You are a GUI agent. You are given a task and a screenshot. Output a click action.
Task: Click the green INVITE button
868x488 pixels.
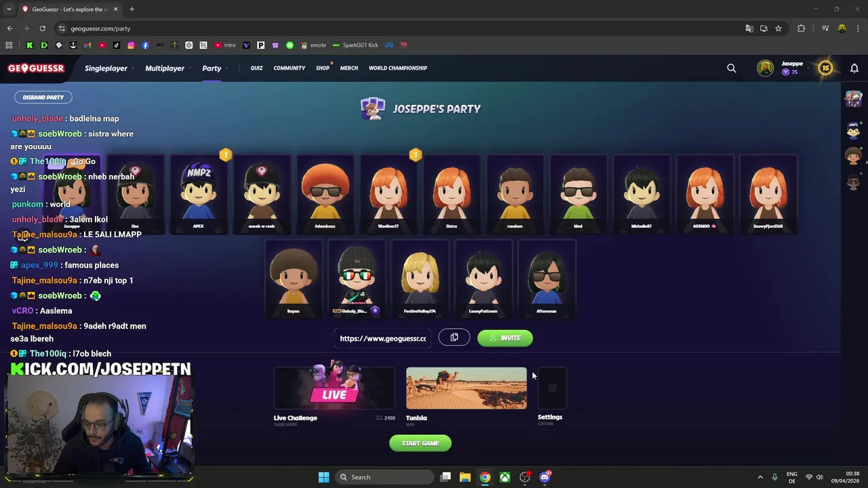(505, 338)
